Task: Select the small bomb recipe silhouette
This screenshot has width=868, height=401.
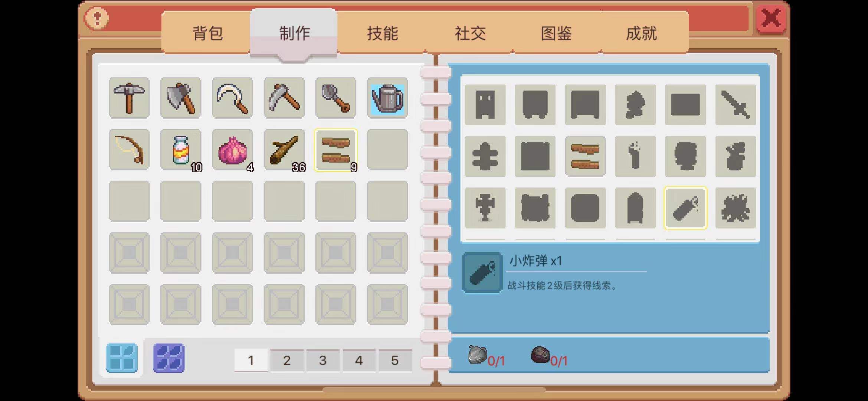Action: coord(685,208)
